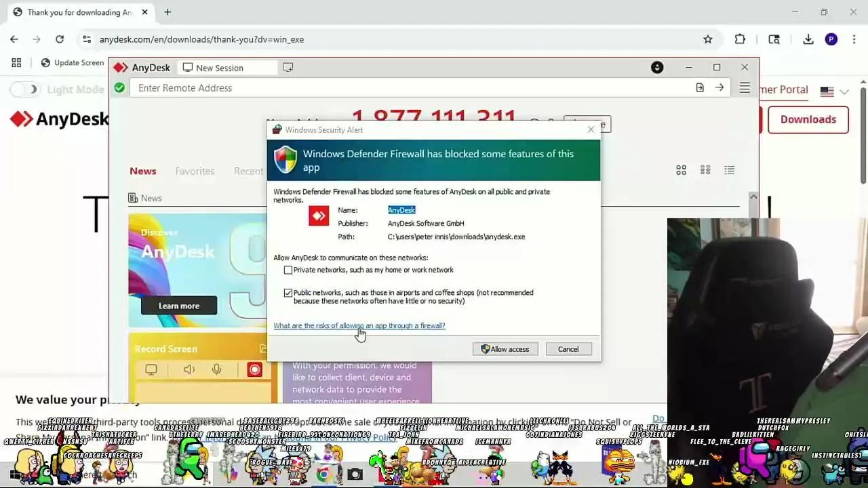The height and width of the screenshot is (488, 868).
Task: Open the AnyDesk hamburger menu
Action: (x=745, y=88)
